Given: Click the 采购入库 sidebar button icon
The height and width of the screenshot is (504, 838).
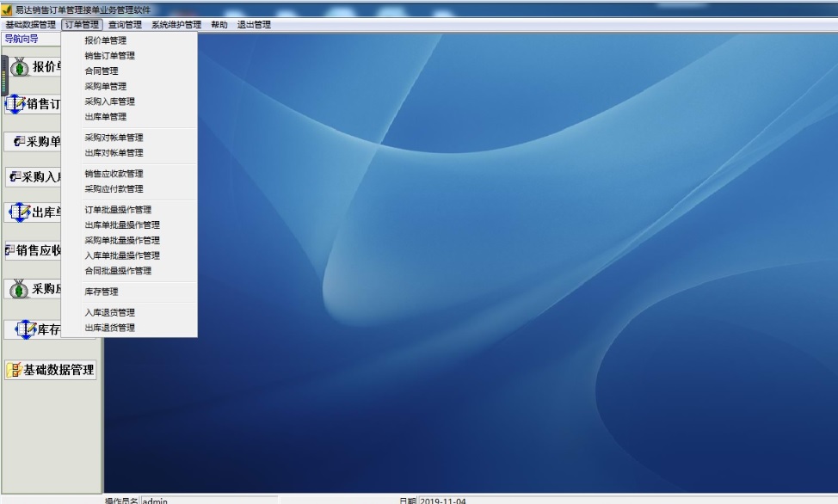Looking at the screenshot, I should [x=14, y=177].
